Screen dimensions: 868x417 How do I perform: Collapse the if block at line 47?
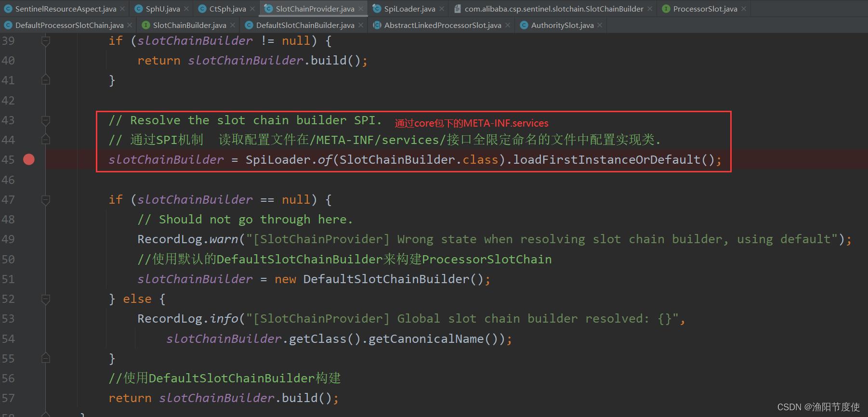point(46,200)
